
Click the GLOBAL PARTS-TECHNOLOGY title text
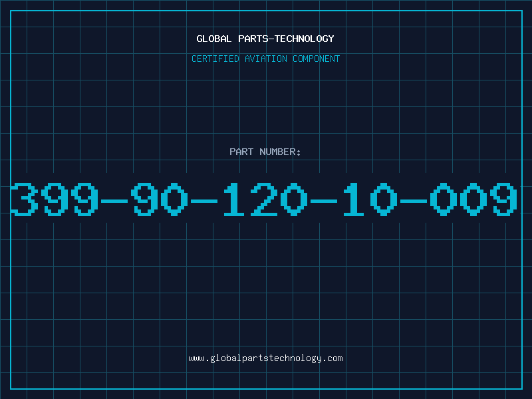[x=265, y=39]
